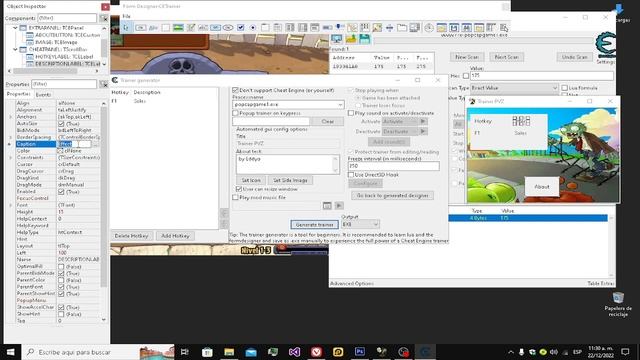This screenshot has height=360, width=640.
Task: Pick the Panel component in Form Designer
Action: pyautogui.click(x=166, y=27)
